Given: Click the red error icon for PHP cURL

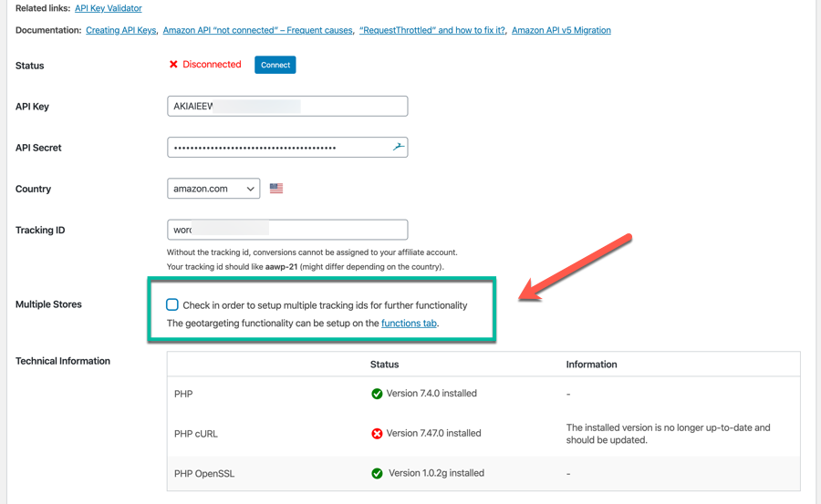Looking at the screenshot, I should tap(377, 433).
